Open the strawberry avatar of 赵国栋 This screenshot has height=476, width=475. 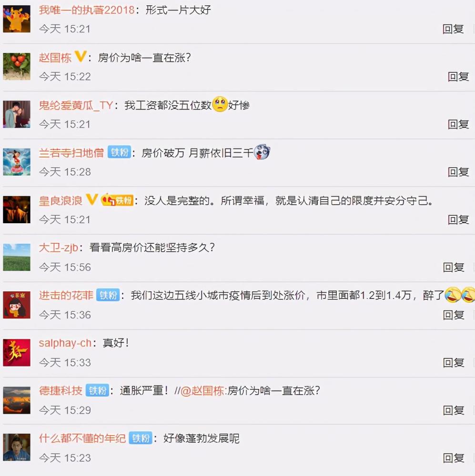pyautogui.click(x=17, y=67)
